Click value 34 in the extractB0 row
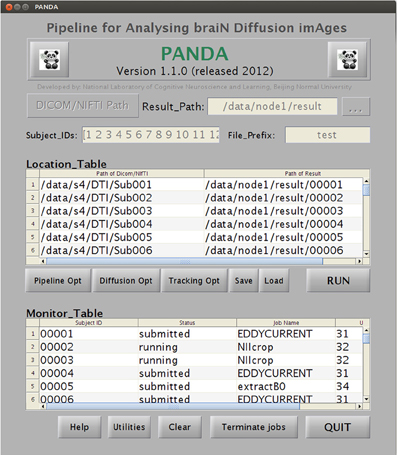The height and width of the screenshot is (455, 397). click(349, 386)
